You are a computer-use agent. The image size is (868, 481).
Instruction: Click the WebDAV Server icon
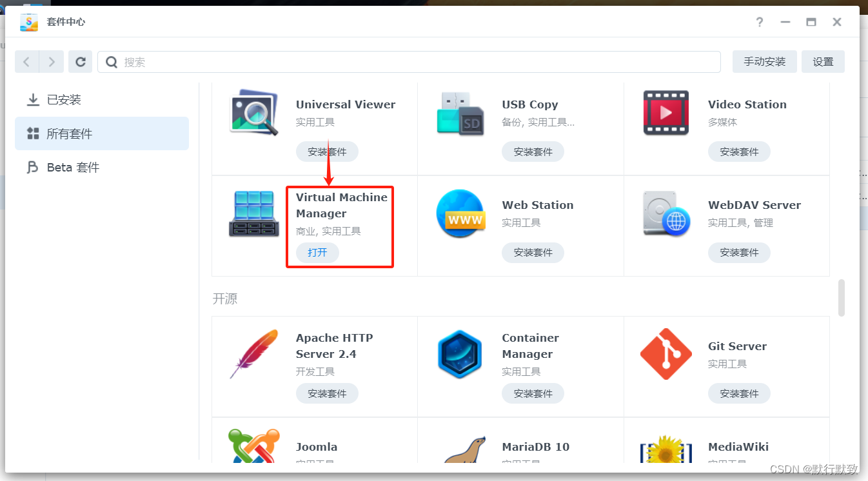(x=666, y=213)
